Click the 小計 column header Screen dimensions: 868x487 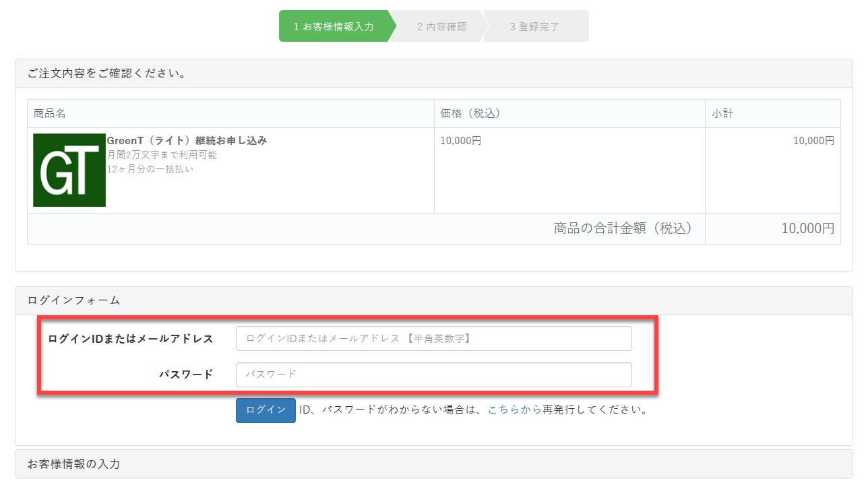pos(722,114)
